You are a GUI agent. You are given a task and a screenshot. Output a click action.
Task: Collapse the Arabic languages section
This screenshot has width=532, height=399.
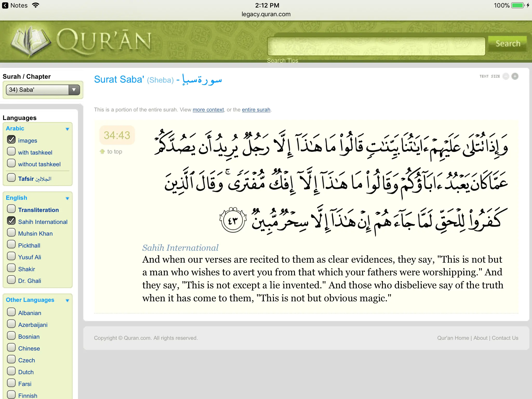point(67,129)
